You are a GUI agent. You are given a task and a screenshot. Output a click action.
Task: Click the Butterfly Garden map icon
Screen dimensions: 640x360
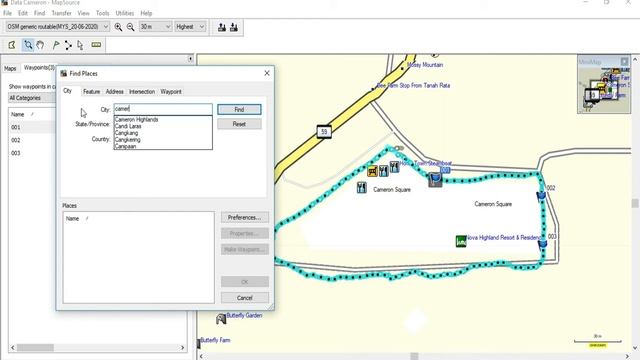click(x=221, y=319)
